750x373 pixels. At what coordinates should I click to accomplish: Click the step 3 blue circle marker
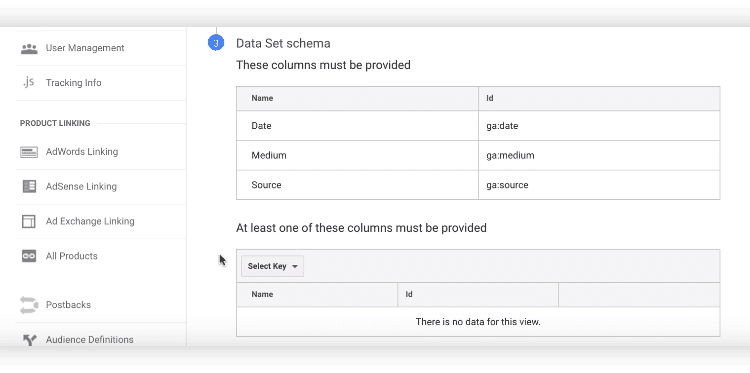click(216, 43)
